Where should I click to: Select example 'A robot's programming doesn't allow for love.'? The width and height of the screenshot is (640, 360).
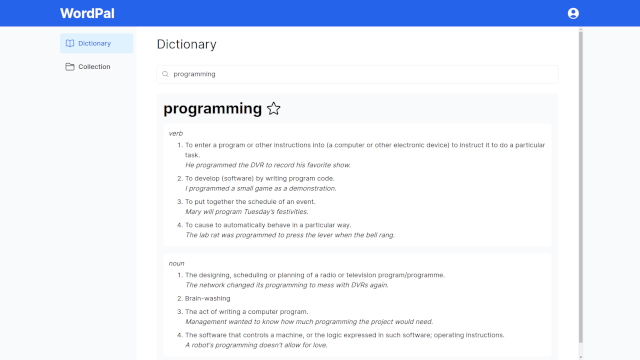click(x=256, y=345)
